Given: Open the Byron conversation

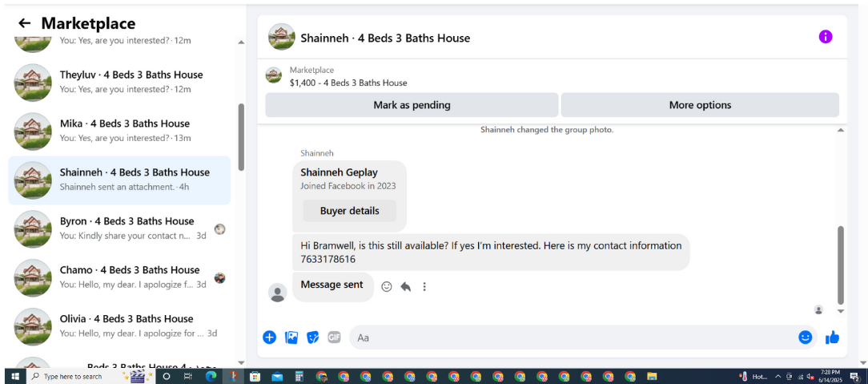Looking at the screenshot, I should pyautogui.click(x=119, y=228).
